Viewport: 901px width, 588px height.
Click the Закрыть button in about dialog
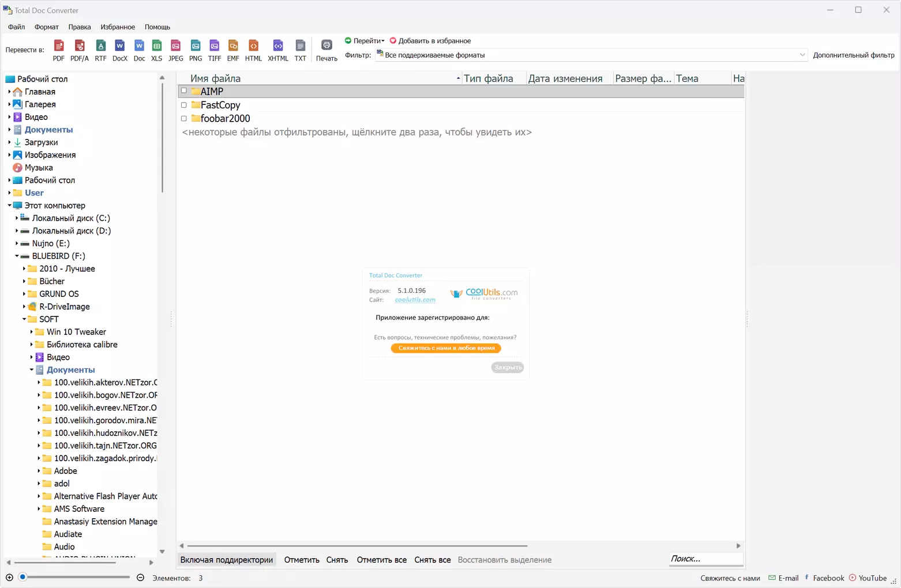[x=508, y=367]
